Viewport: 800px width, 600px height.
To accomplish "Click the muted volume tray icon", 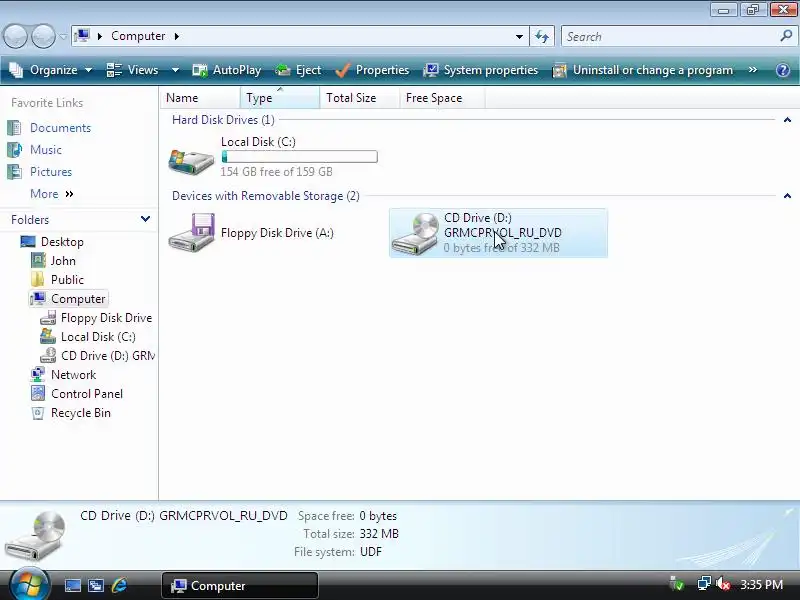I will click(722, 583).
